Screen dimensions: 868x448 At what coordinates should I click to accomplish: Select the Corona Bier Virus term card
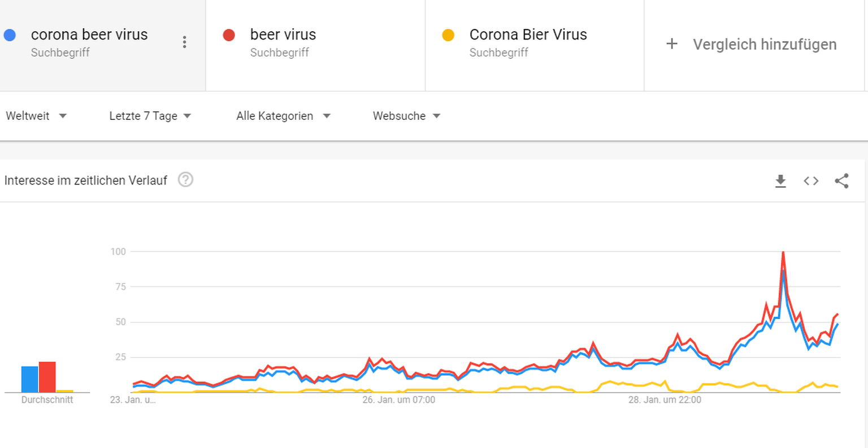click(535, 45)
